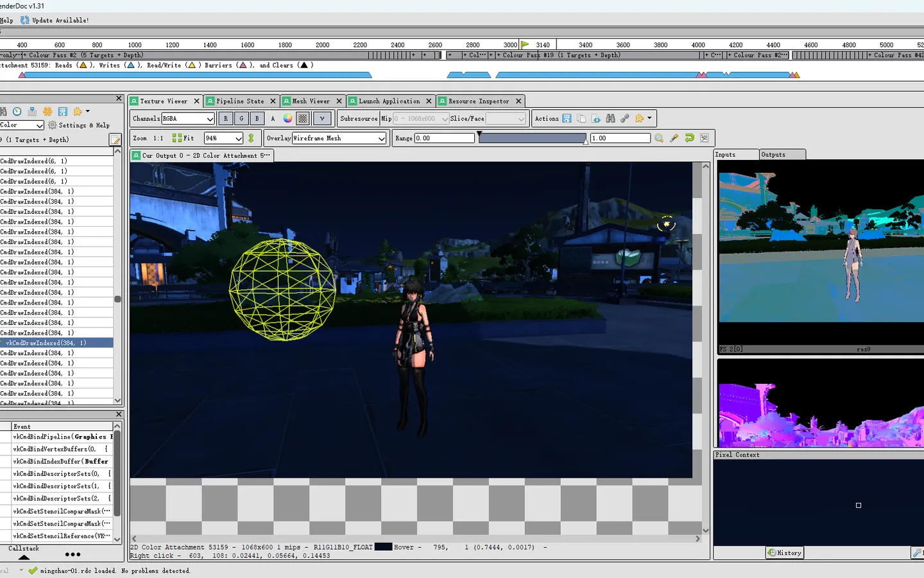Pick range with the eyedropper wand icon

pos(674,138)
